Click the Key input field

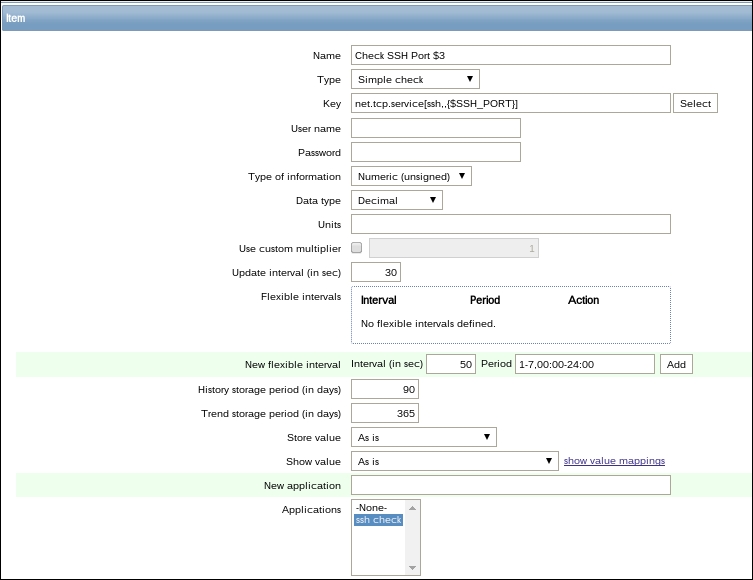coord(510,104)
